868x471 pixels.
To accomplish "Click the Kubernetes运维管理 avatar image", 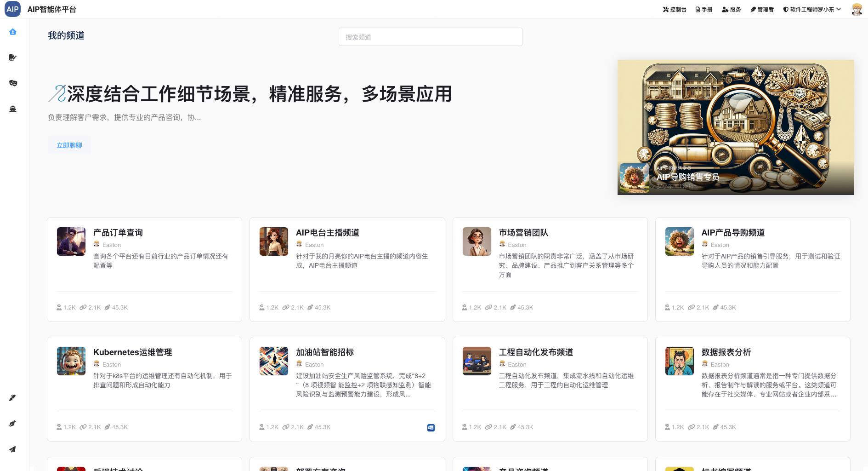I will [71, 361].
